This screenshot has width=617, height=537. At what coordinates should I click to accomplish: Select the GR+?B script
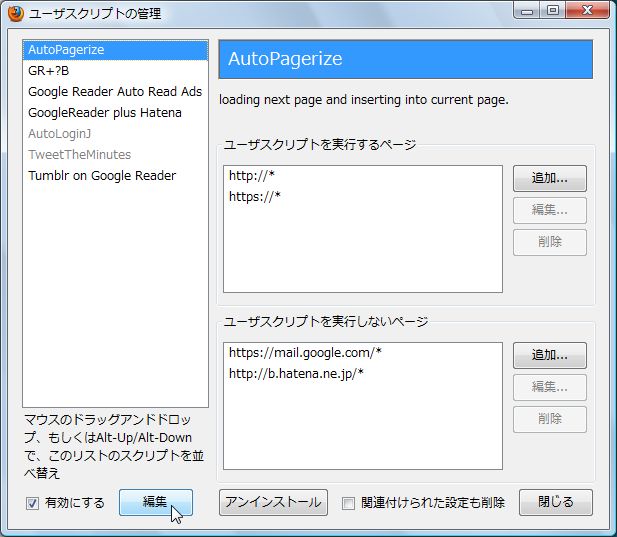pos(115,71)
